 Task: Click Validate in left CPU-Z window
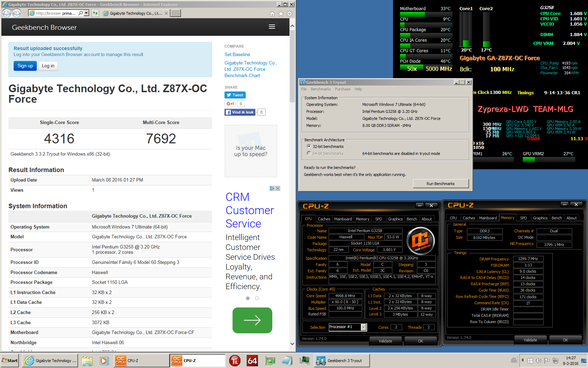pyautogui.click(x=385, y=341)
